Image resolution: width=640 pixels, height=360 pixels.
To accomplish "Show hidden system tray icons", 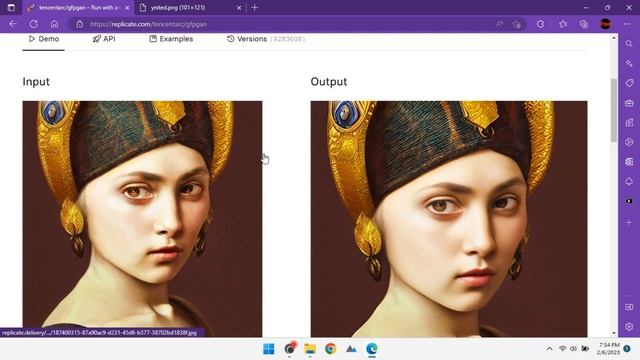I will pyautogui.click(x=549, y=349).
